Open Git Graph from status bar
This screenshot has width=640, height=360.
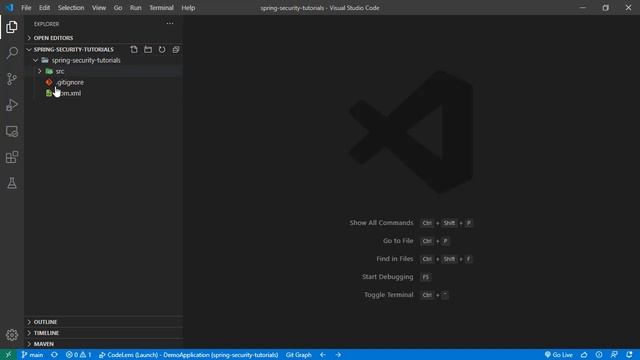point(298,355)
